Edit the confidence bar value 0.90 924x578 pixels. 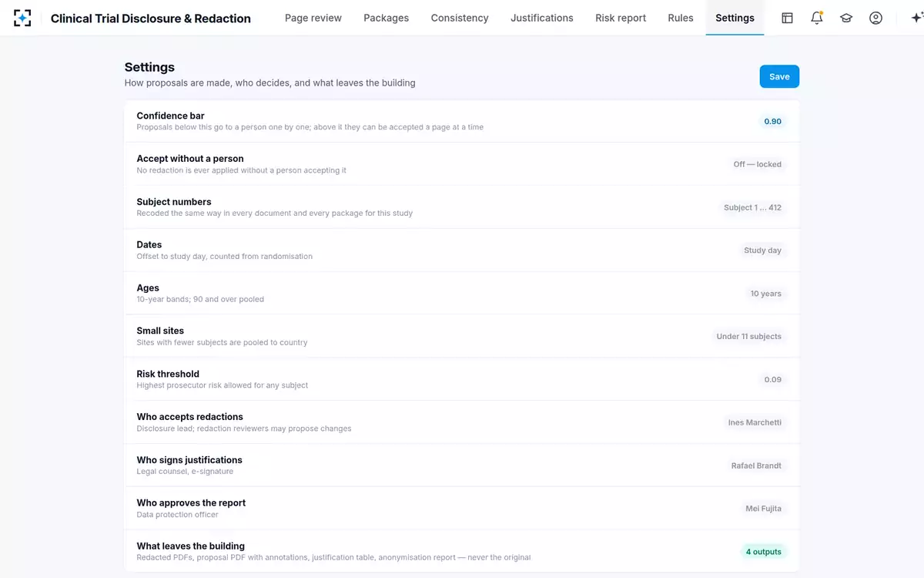pos(772,121)
